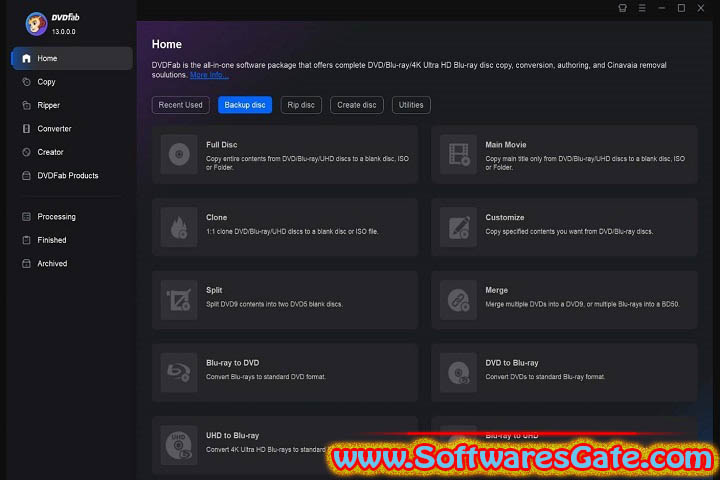The width and height of the screenshot is (720, 480).
Task: Click the DVDFab monkey logo
Action: tap(36, 23)
